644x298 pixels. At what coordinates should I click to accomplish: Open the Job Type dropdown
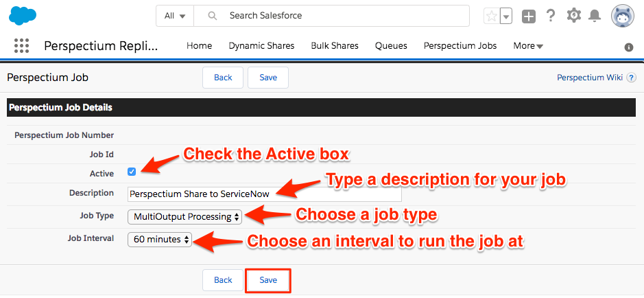[x=184, y=217]
